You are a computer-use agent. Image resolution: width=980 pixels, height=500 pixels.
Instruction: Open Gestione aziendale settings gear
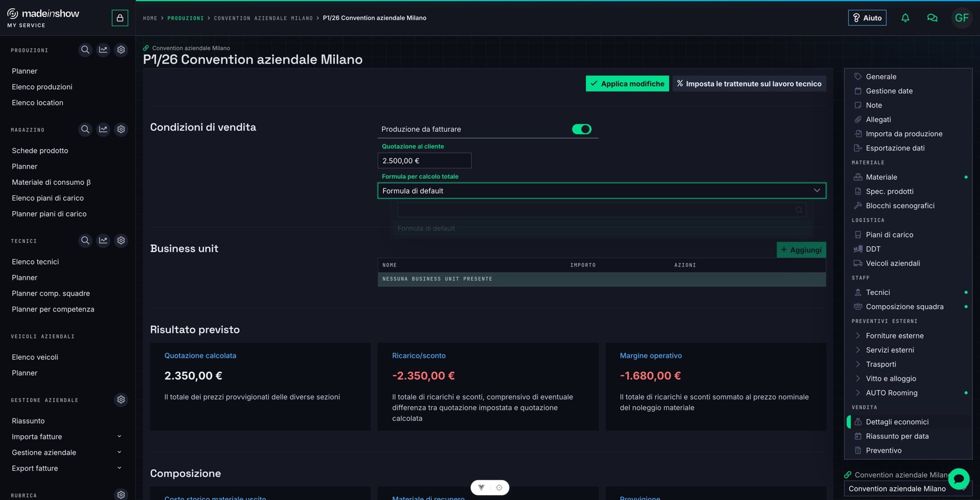tap(121, 399)
